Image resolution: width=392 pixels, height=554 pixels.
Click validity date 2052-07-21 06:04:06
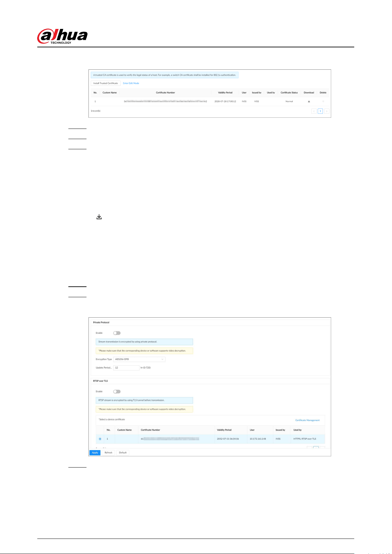(x=228, y=439)
